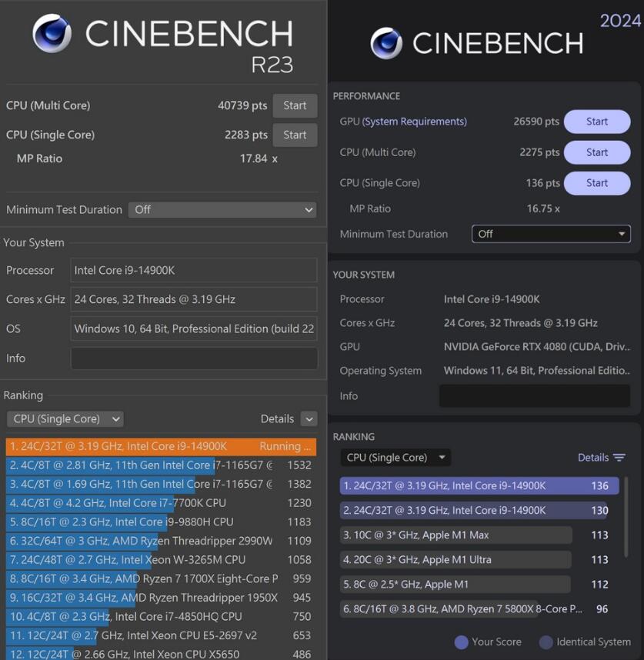Screen dimensions: 644x660
Task: Select 2024 ranking row Ryzen 7 5800X
Action: pos(479,609)
